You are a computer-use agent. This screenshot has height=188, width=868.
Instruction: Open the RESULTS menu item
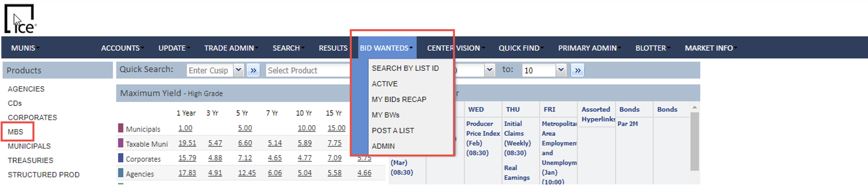click(x=333, y=48)
